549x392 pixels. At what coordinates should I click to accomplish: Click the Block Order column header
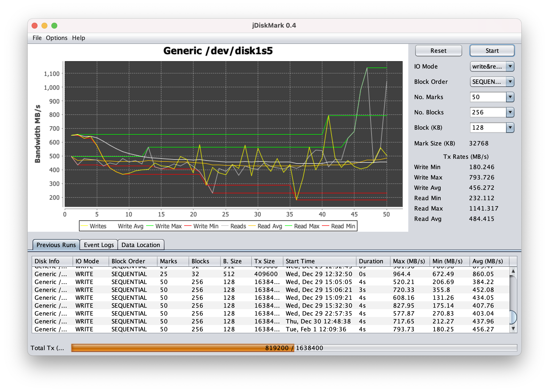133,261
